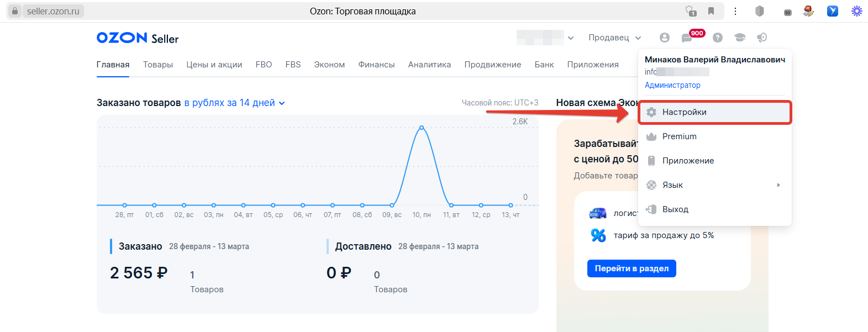Click the crown icon beside Premium

[651, 136]
